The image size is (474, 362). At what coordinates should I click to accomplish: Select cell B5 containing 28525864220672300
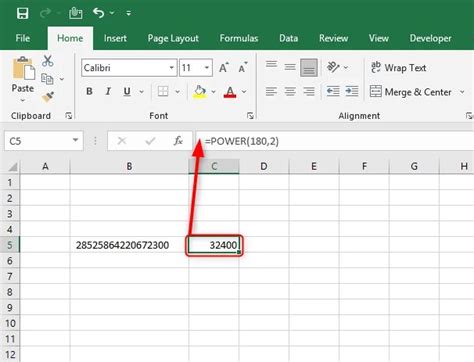(x=129, y=245)
